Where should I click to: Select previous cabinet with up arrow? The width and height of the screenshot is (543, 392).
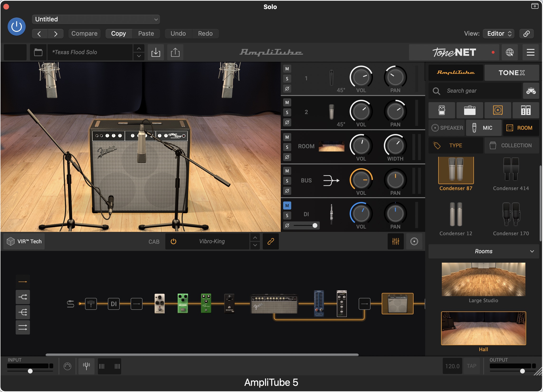[x=255, y=238]
